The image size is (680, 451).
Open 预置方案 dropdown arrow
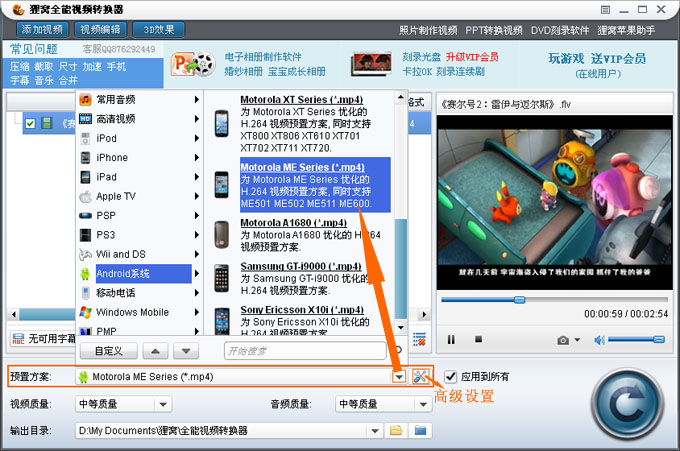(399, 376)
